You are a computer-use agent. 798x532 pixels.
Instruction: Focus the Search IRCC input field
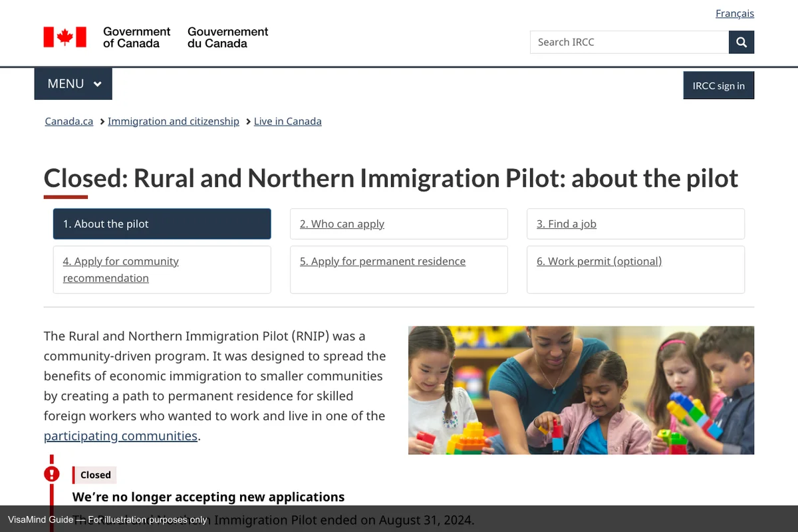pyautogui.click(x=628, y=43)
